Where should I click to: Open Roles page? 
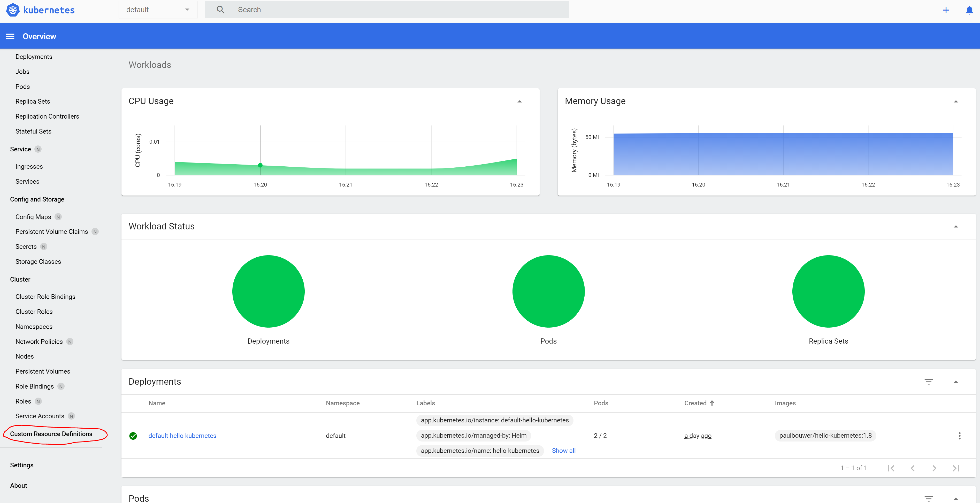click(23, 401)
